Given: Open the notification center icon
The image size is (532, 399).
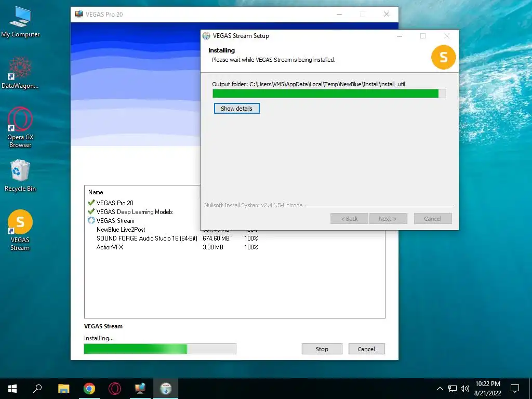Looking at the screenshot, I should click(515, 389).
